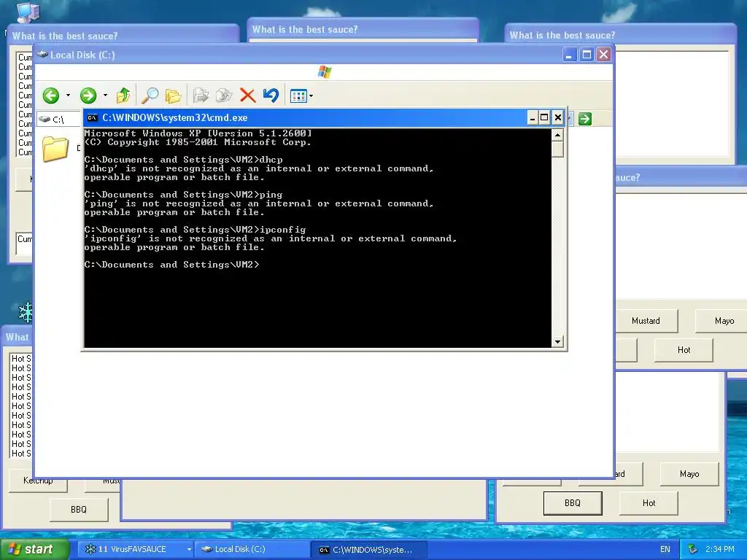Open the Start menu
This screenshot has height=560, width=747.
pyautogui.click(x=35, y=550)
